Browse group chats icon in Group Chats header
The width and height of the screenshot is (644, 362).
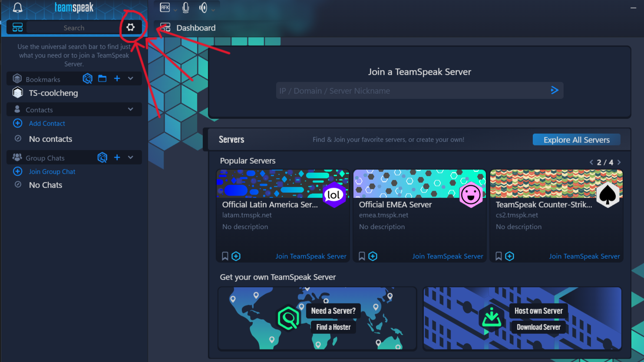[102, 157]
